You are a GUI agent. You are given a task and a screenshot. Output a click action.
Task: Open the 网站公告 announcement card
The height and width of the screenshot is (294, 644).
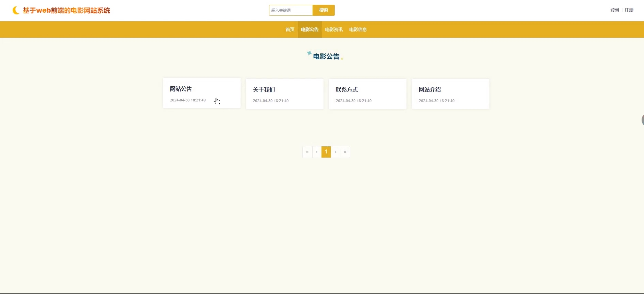coord(202,93)
